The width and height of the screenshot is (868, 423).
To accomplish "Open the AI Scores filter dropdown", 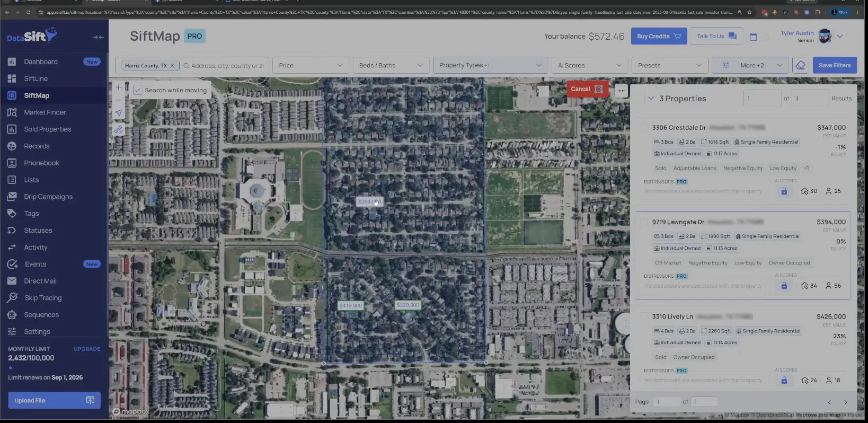I will (x=590, y=65).
